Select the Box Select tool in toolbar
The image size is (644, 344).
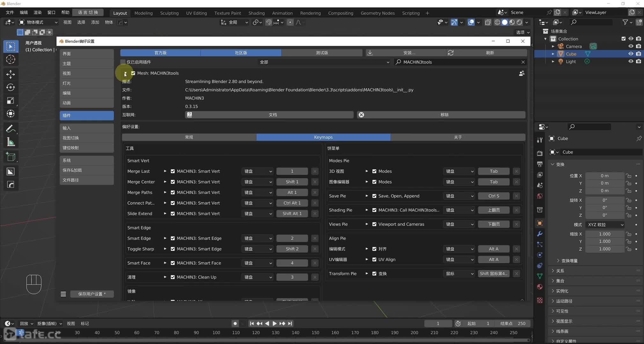[x=11, y=47]
